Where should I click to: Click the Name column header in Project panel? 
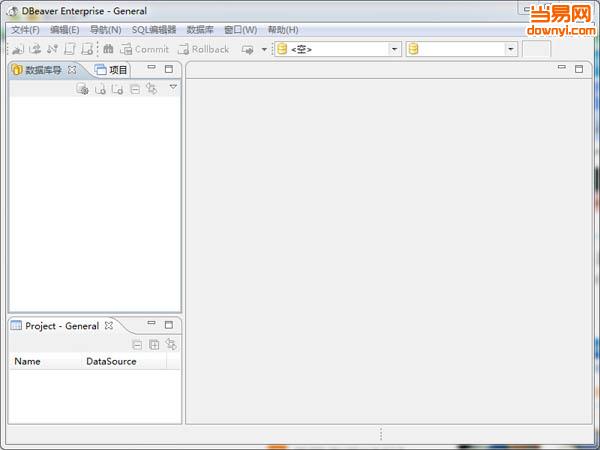(x=28, y=361)
